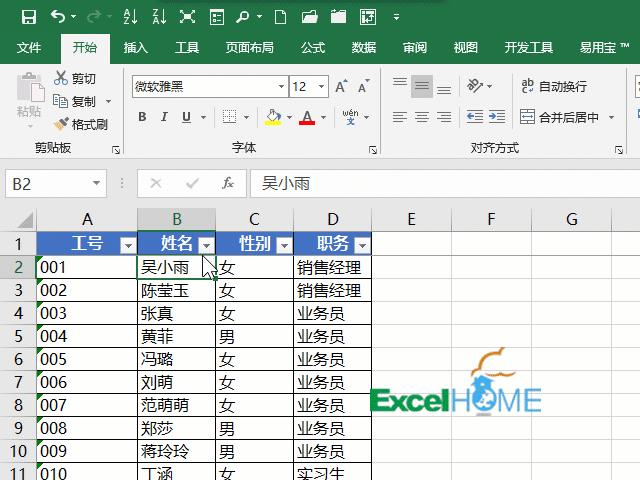Click the cell borders icon
Image resolution: width=640 pixels, height=480 pixels.
[x=229, y=117]
